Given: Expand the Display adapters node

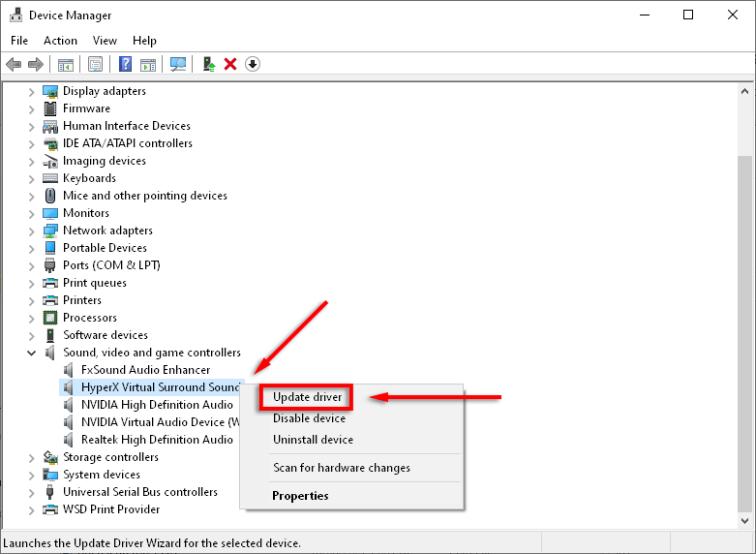Looking at the screenshot, I should coord(31,92).
